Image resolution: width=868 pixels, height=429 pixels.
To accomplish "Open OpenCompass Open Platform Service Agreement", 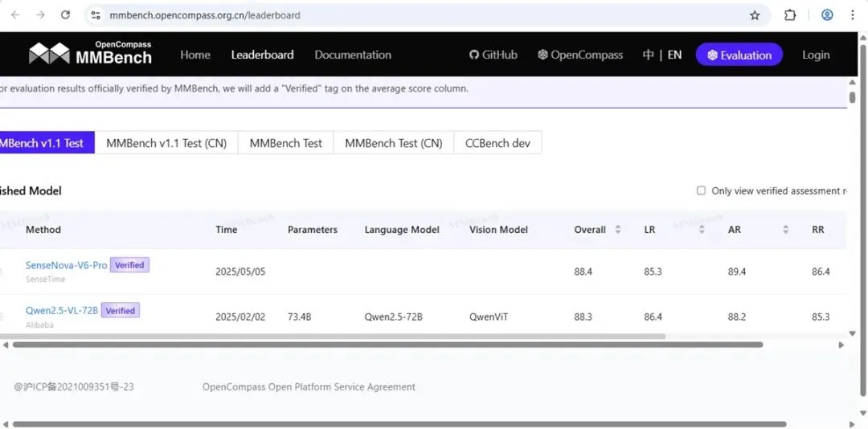I will tap(309, 387).
